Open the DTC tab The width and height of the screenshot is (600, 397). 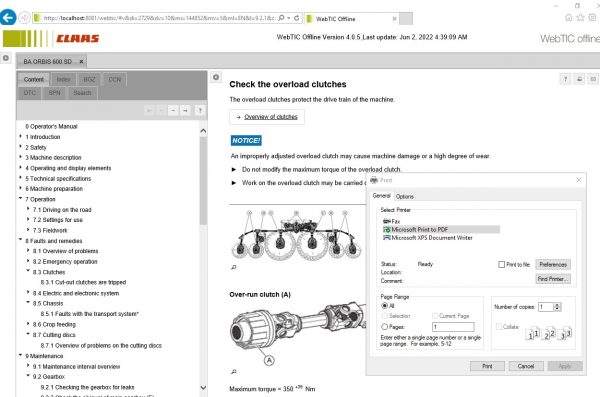click(x=29, y=93)
